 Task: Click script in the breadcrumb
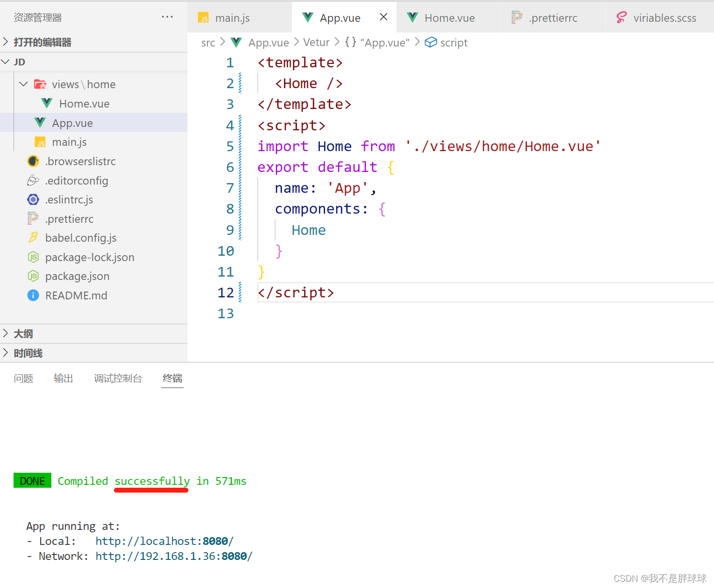454,43
